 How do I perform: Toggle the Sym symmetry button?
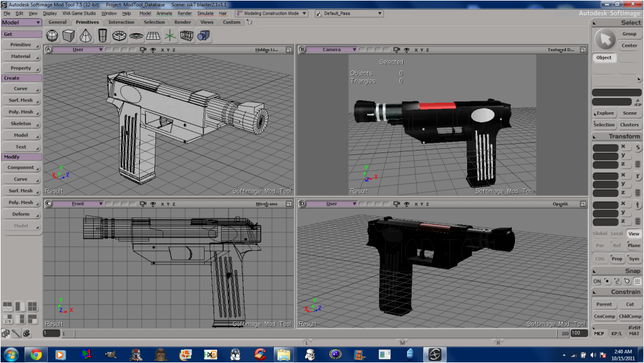click(634, 258)
